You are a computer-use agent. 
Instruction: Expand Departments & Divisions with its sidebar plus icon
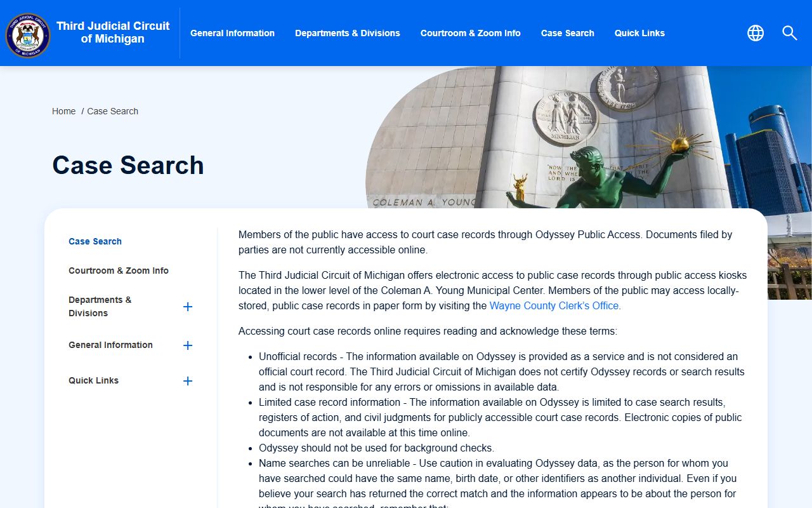coord(188,307)
